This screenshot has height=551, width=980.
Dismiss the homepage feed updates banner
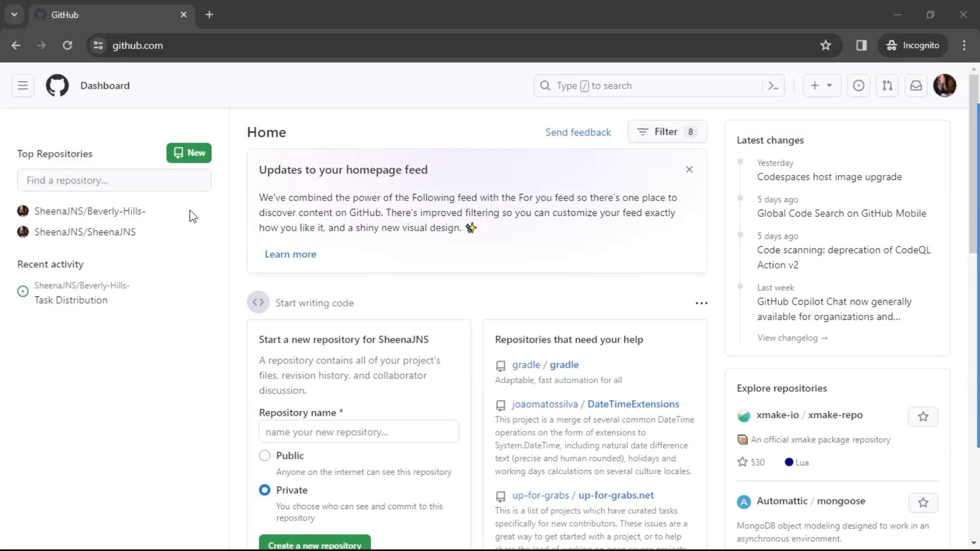coord(689,169)
